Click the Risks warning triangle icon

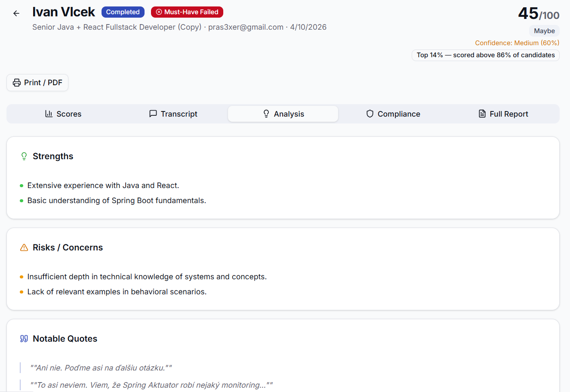(24, 247)
